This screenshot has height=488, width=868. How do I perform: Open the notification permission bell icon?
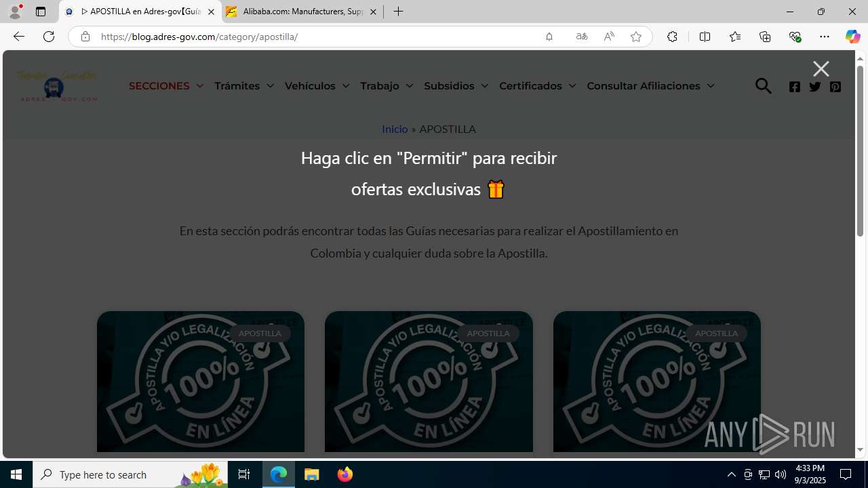pos(549,37)
